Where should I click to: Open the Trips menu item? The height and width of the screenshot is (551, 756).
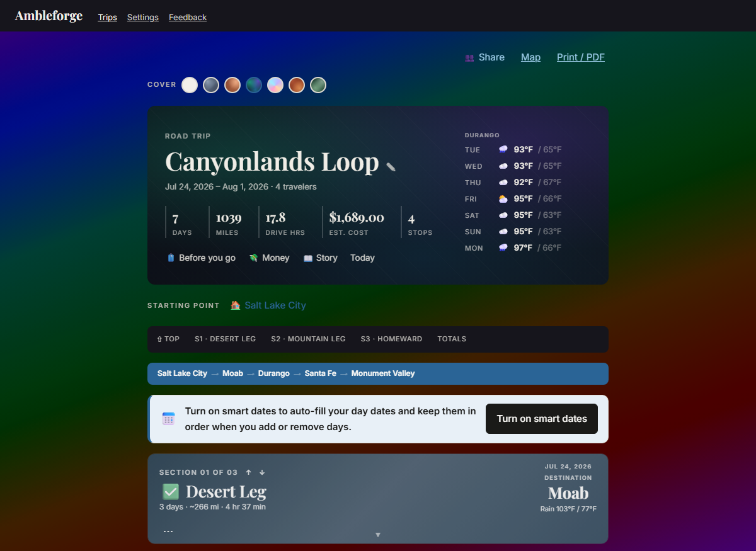[108, 17]
